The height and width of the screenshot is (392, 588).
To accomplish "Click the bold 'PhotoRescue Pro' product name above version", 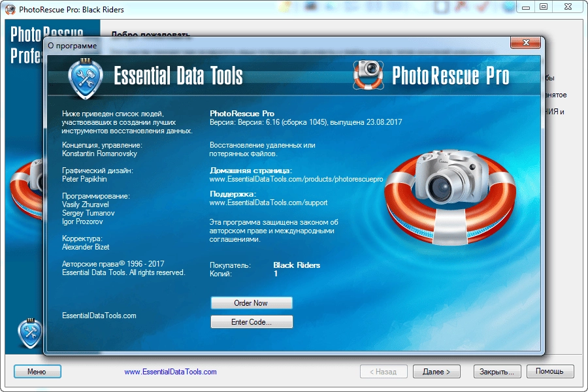I will click(x=242, y=114).
